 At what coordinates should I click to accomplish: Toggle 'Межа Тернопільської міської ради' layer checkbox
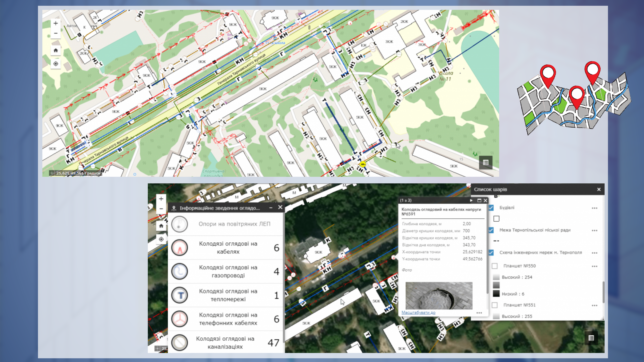click(491, 230)
